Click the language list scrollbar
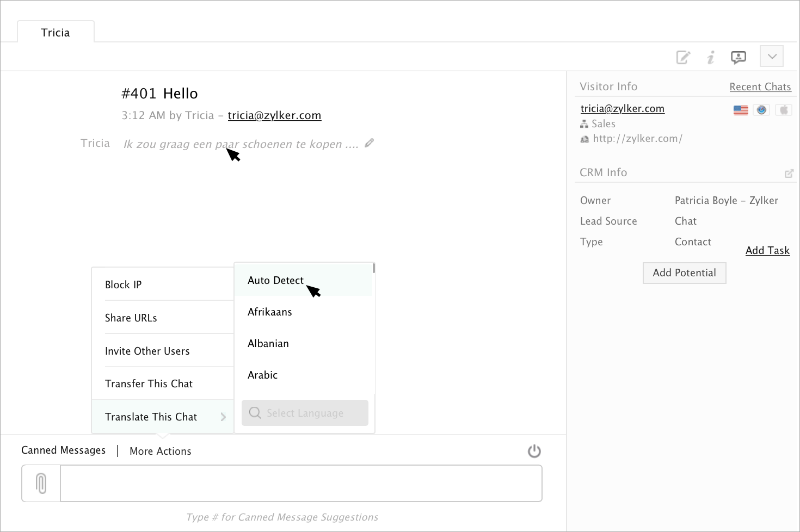The width and height of the screenshot is (800, 532). tap(374, 268)
